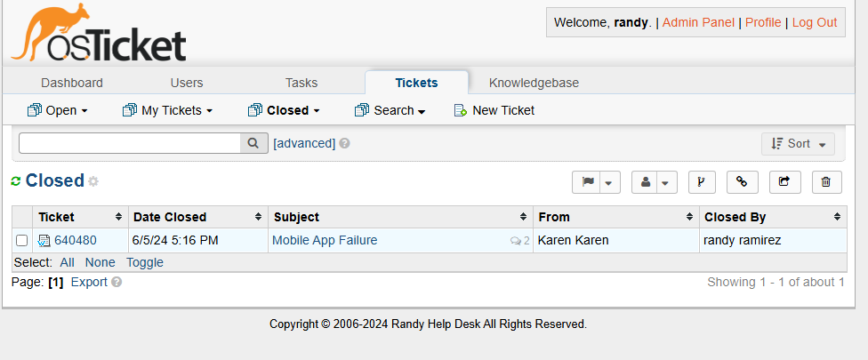Click the merge tickets branch icon
868x360 pixels.
702,182
